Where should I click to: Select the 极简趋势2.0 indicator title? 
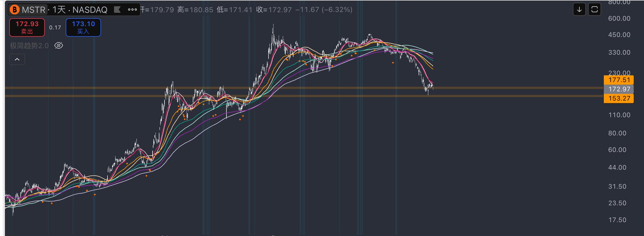tap(29, 46)
